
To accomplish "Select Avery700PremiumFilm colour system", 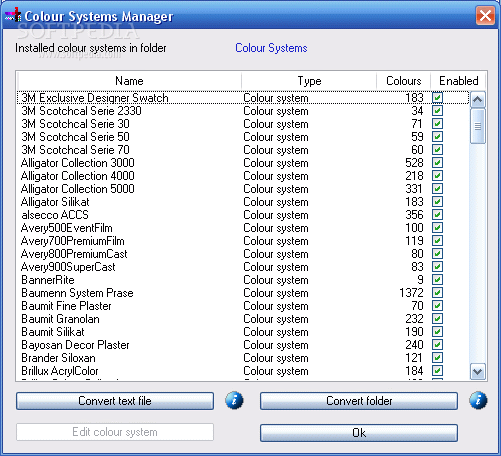I will click(x=243, y=241).
